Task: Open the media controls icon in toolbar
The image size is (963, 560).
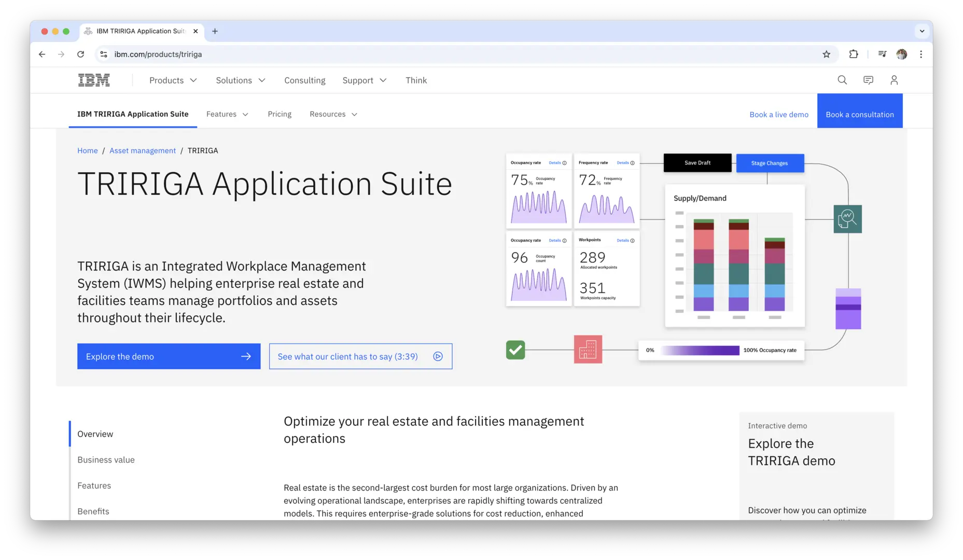Action: tap(882, 54)
